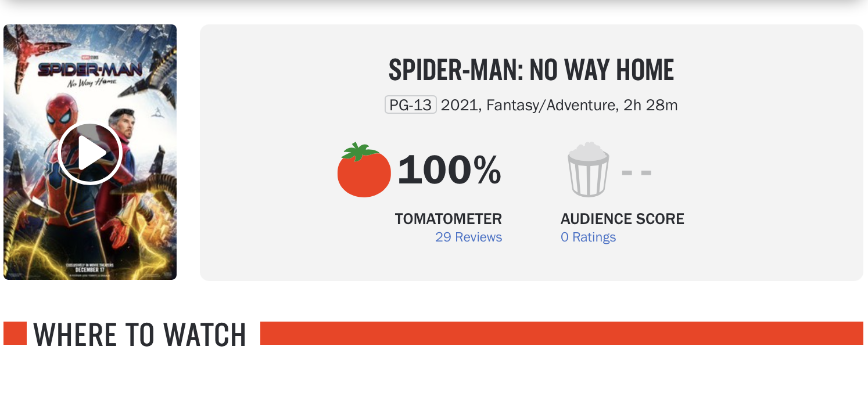Open the 0 Ratings link
The width and height of the screenshot is (868, 393).
(x=589, y=237)
